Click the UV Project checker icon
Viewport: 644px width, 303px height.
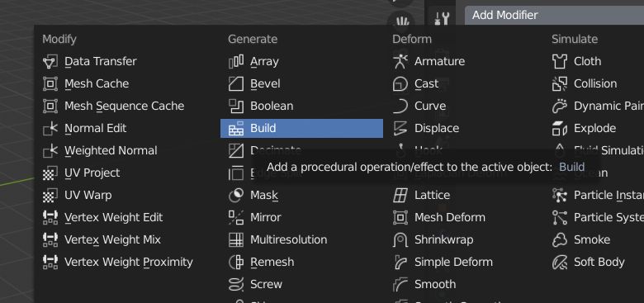click(50, 173)
